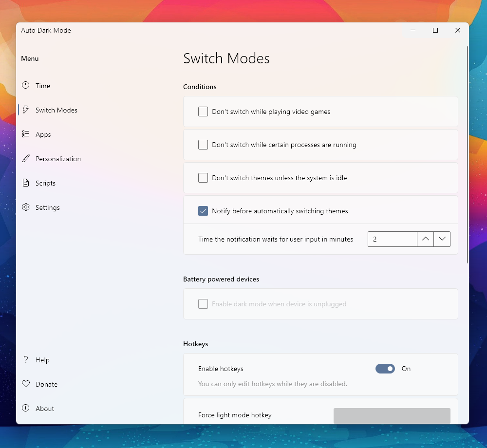Decrease notification wait minutes with down arrow
The width and height of the screenshot is (487, 448).
pyautogui.click(x=442, y=239)
